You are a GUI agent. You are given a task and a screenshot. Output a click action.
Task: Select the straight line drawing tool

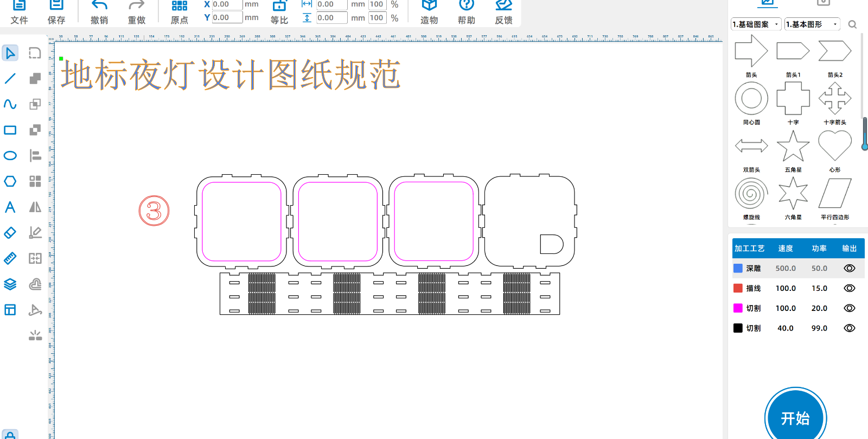(10, 79)
